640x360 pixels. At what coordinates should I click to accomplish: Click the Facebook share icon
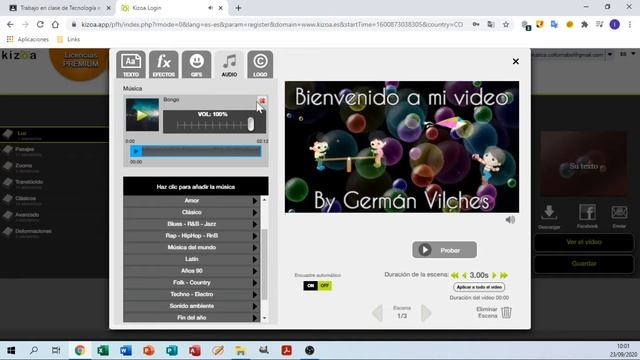click(x=587, y=213)
